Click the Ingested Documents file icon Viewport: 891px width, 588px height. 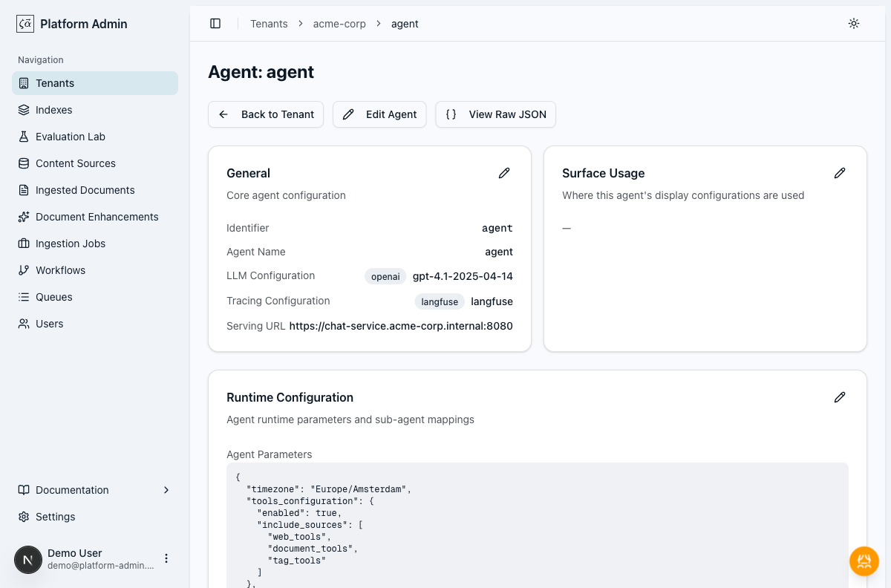[x=24, y=190]
